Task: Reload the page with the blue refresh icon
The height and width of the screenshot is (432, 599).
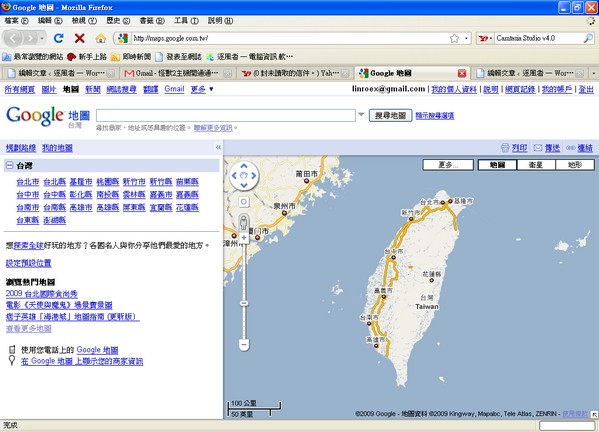Action: 58,38
